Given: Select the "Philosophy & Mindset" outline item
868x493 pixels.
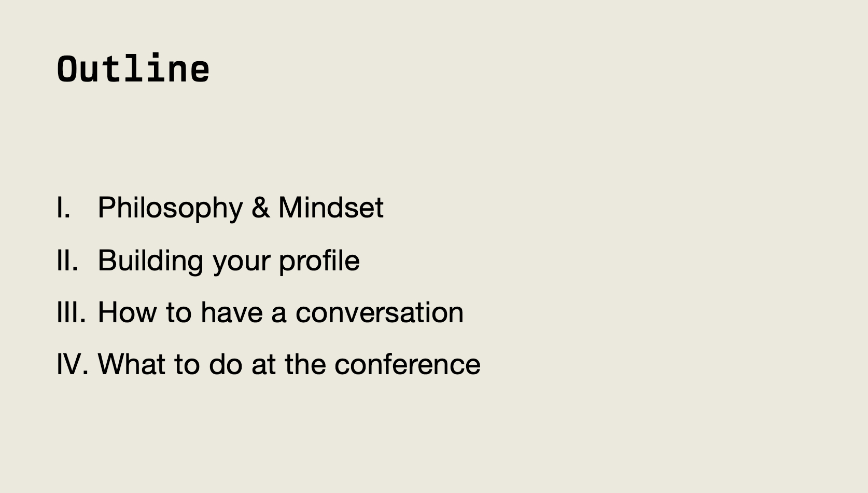Looking at the screenshot, I should (240, 208).
